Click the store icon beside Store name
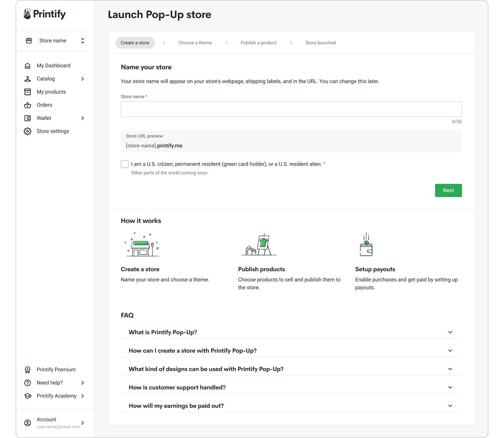The width and height of the screenshot is (504, 438). coord(29,41)
